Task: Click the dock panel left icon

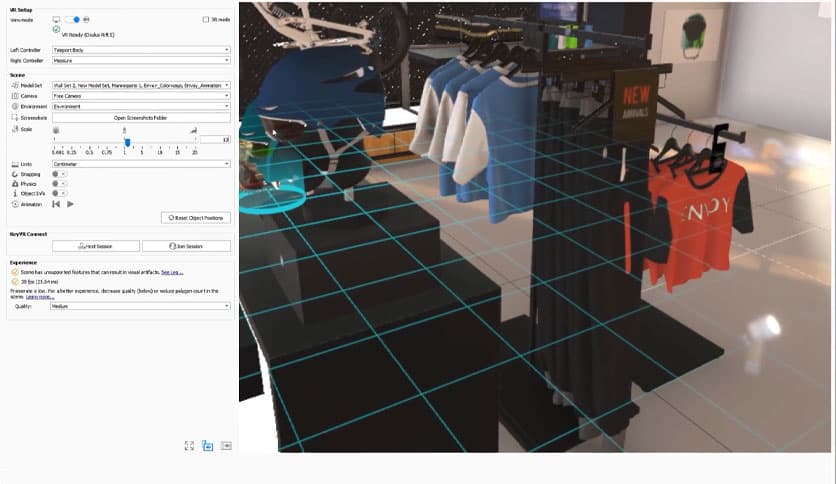Action: pyautogui.click(x=208, y=446)
